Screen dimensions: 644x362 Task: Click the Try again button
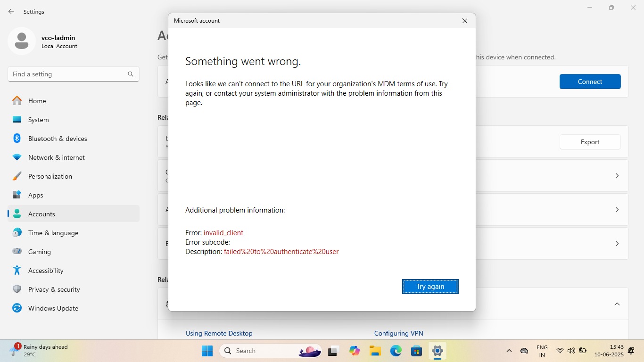[430, 287]
